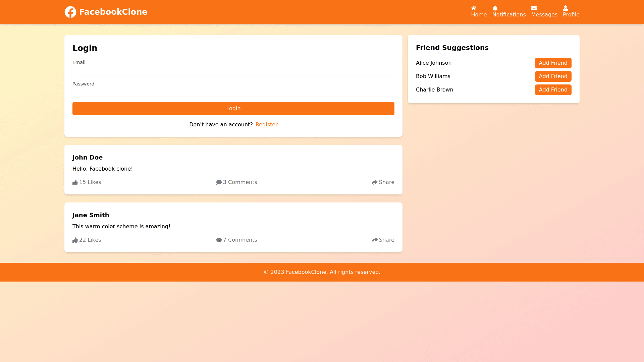
Task: Share Jane Smith's post
Action: tap(383, 240)
